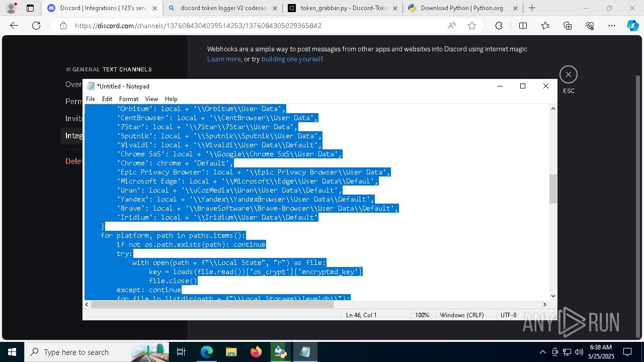Click 'for platform, path in paths.items():' line
The image size is (644, 362).
[x=173, y=235]
